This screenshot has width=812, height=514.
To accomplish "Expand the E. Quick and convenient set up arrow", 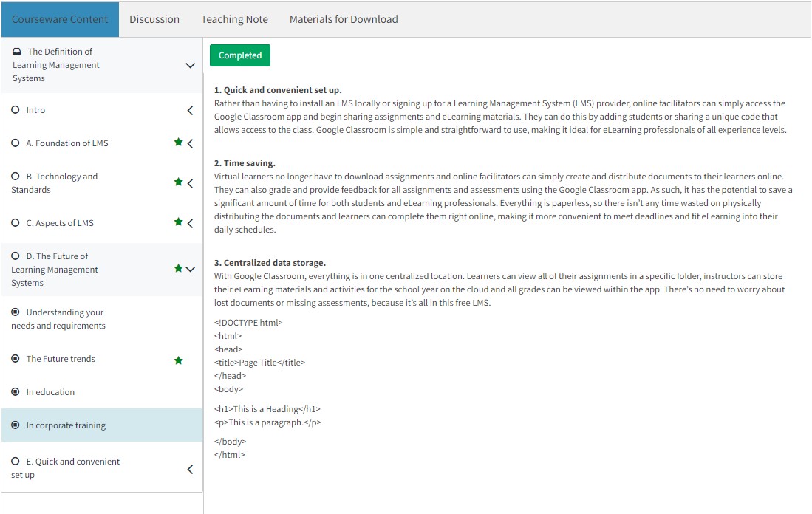I will click(190, 469).
